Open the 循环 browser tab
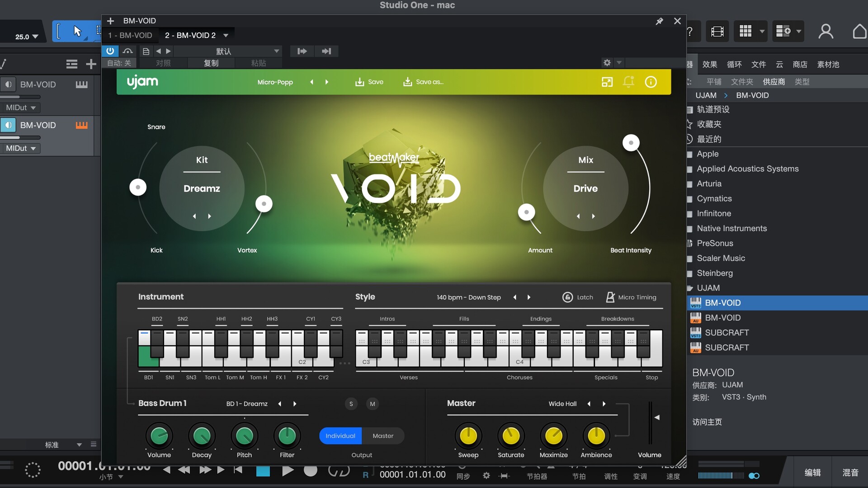Image resolution: width=868 pixels, height=488 pixels. point(734,64)
